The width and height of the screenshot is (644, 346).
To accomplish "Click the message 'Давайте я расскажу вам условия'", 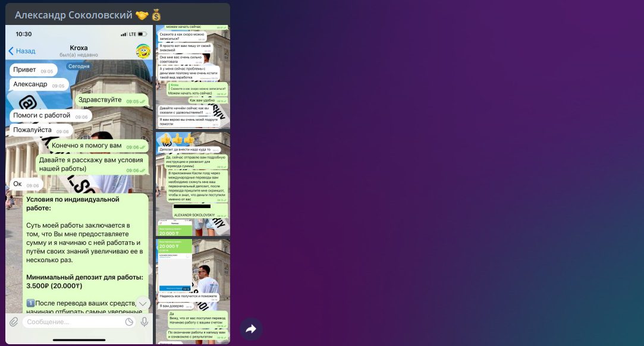I will pos(92,164).
